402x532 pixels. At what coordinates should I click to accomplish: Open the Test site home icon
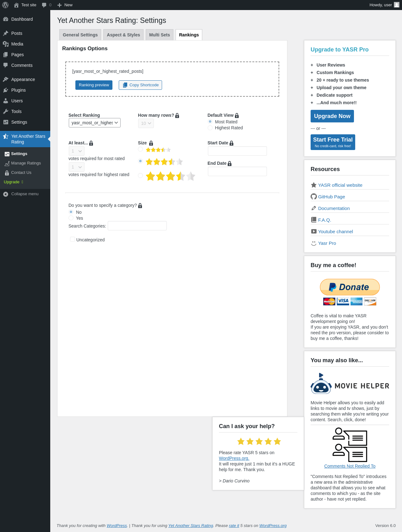[x=16, y=5]
